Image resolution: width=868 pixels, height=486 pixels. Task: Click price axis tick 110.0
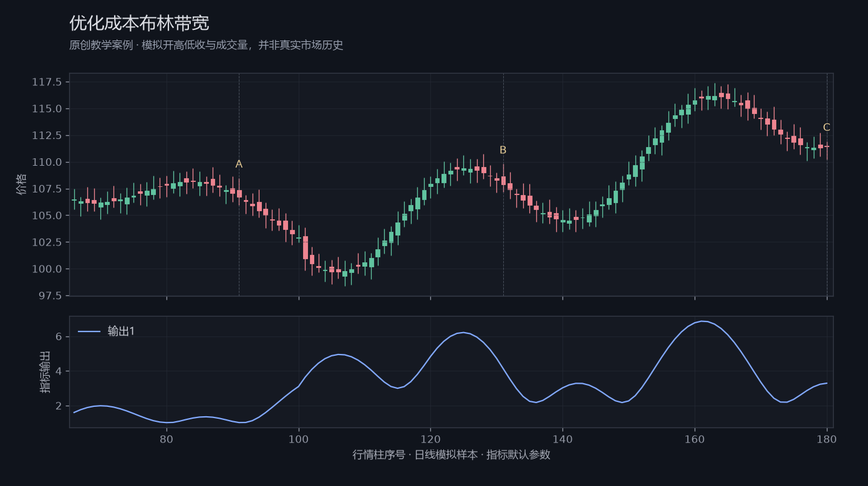click(47, 163)
